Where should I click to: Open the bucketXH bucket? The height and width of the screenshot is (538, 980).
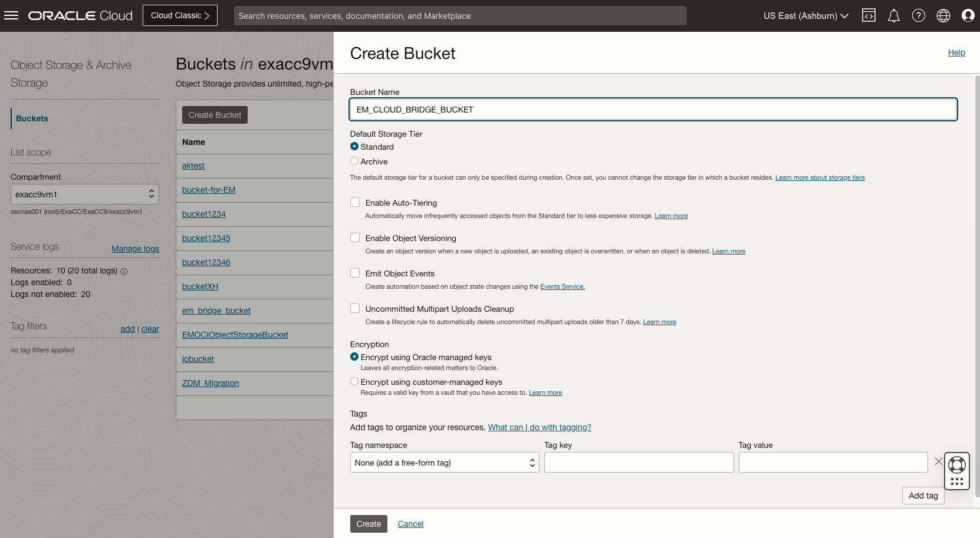(200, 286)
